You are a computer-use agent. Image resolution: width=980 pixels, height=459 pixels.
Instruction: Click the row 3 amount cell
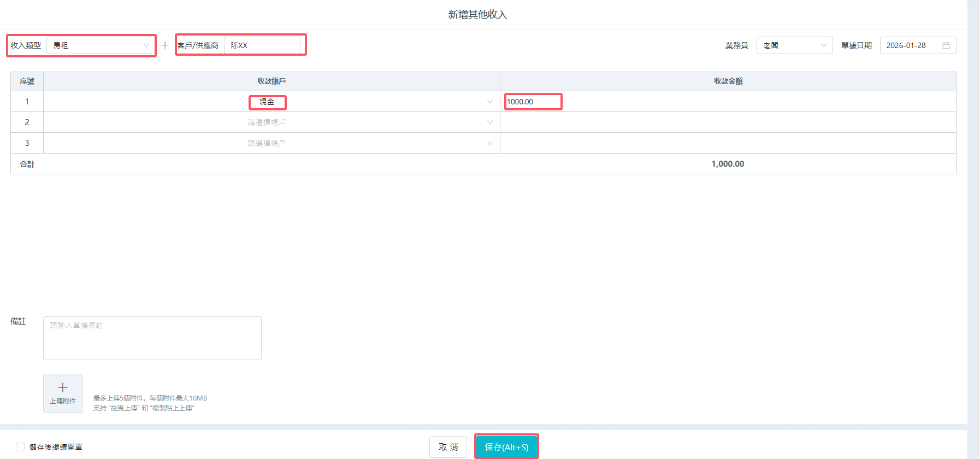click(x=728, y=143)
